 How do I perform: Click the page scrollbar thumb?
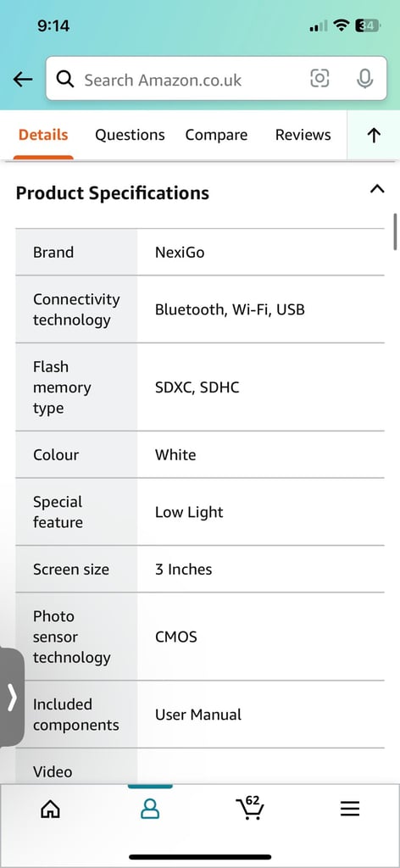(395, 231)
